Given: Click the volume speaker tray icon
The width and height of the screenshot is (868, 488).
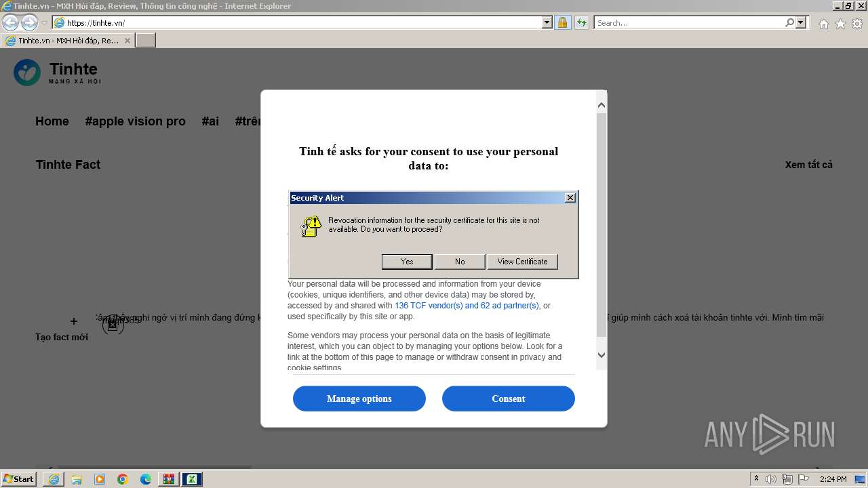Looking at the screenshot, I should [771, 479].
